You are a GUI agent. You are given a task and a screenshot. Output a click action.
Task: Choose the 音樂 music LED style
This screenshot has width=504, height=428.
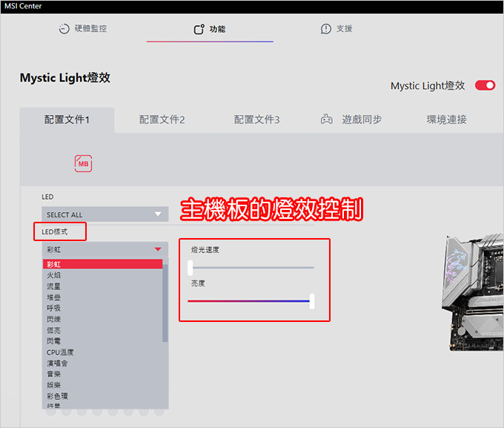pyautogui.click(x=102, y=374)
